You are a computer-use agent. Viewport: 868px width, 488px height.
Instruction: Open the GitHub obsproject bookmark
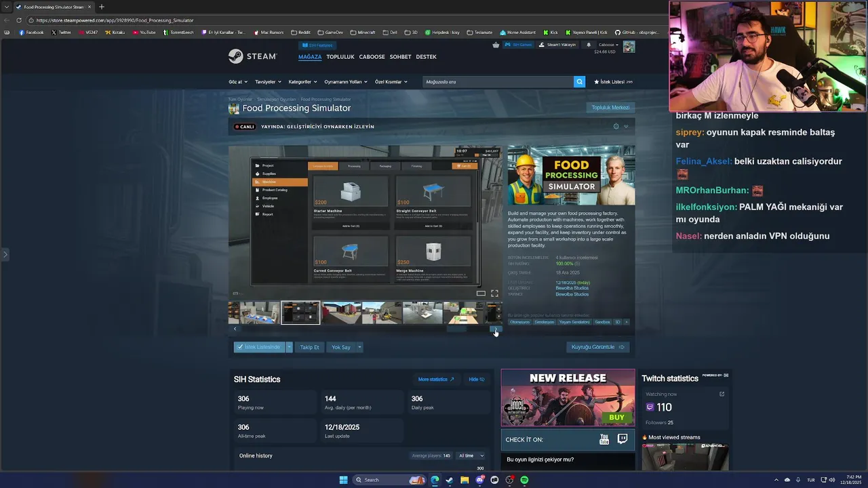point(637,33)
